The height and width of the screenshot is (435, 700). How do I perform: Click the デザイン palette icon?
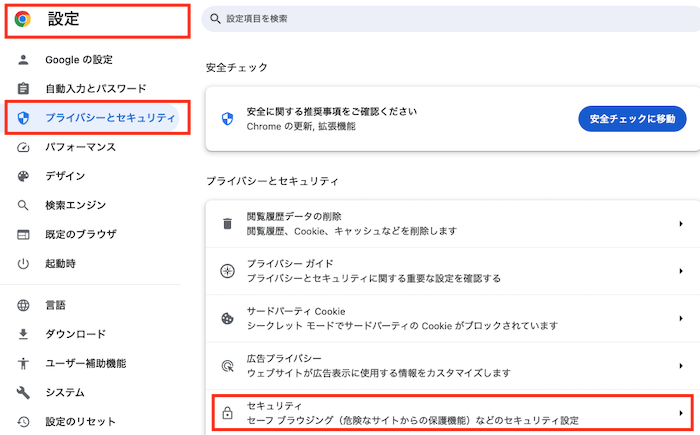24,176
